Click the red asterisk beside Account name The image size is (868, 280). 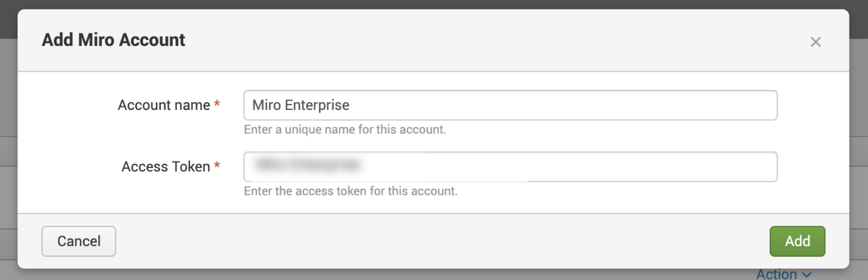[x=217, y=105]
